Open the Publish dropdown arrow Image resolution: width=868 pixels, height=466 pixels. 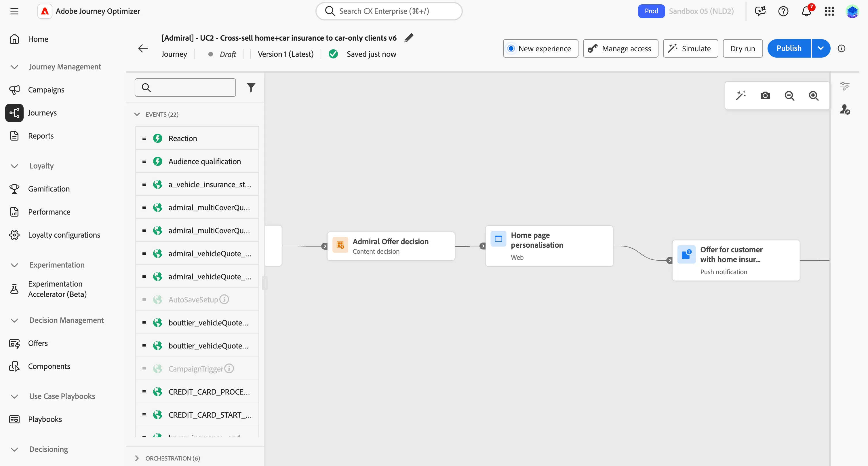pyautogui.click(x=821, y=48)
